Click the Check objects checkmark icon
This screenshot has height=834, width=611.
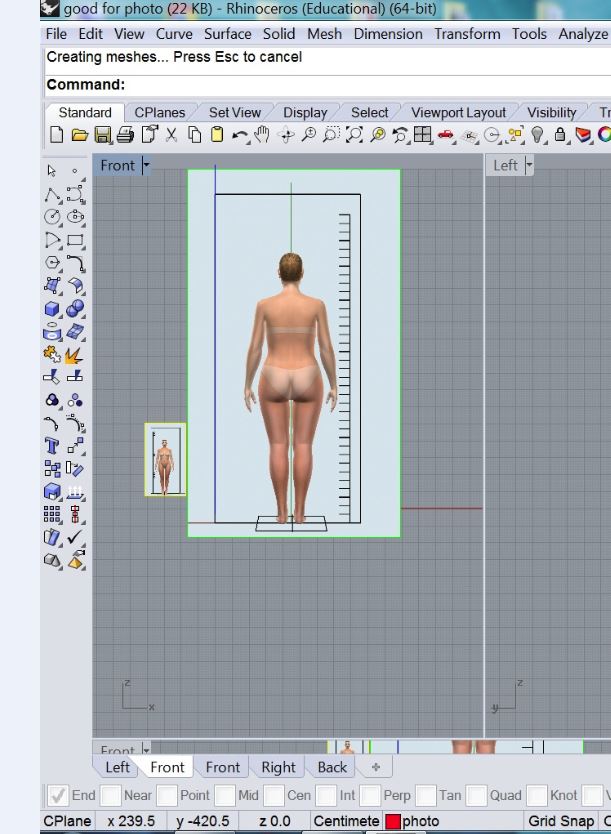click(75, 537)
